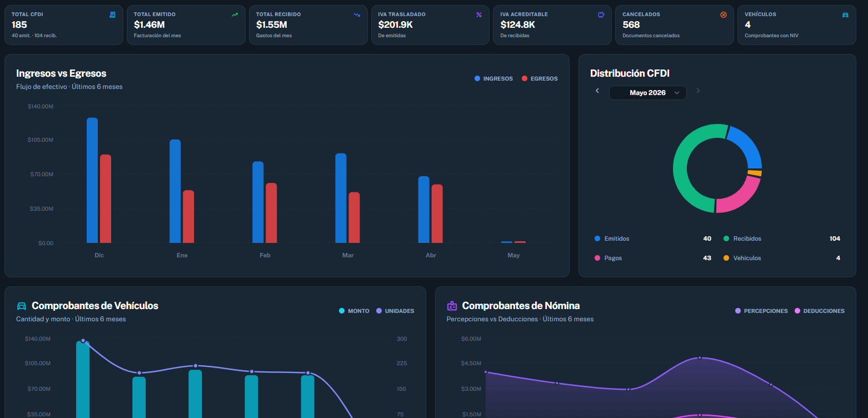Click the red Egresos bar for Feb
868x418 pixels.
pos(271,213)
